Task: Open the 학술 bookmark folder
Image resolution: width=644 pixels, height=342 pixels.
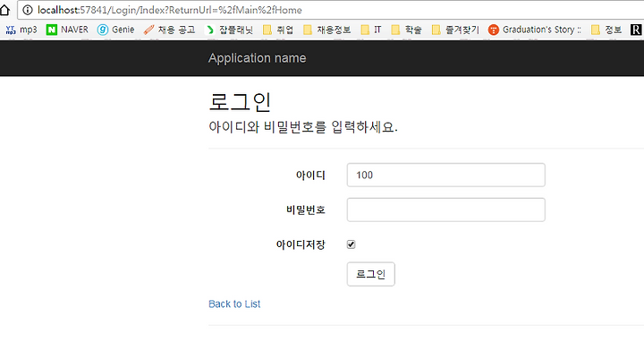Action: (x=406, y=30)
